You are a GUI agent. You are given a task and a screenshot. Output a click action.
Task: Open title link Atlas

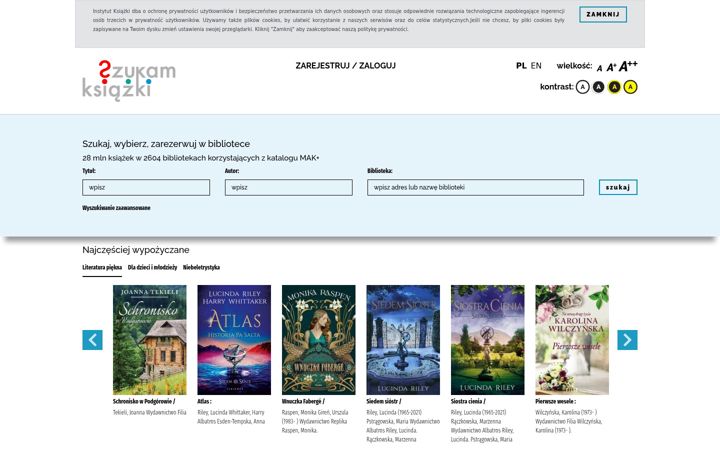coord(204,401)
